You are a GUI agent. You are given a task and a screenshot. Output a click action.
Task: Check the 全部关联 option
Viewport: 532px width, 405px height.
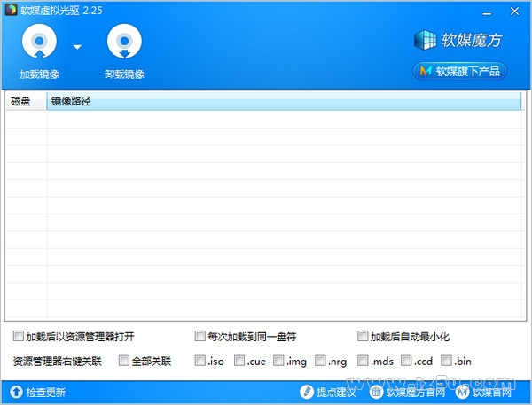123,361
